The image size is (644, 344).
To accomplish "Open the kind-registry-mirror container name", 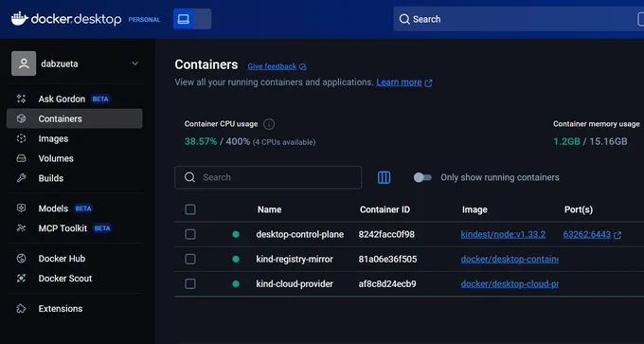I will point(295,260).
